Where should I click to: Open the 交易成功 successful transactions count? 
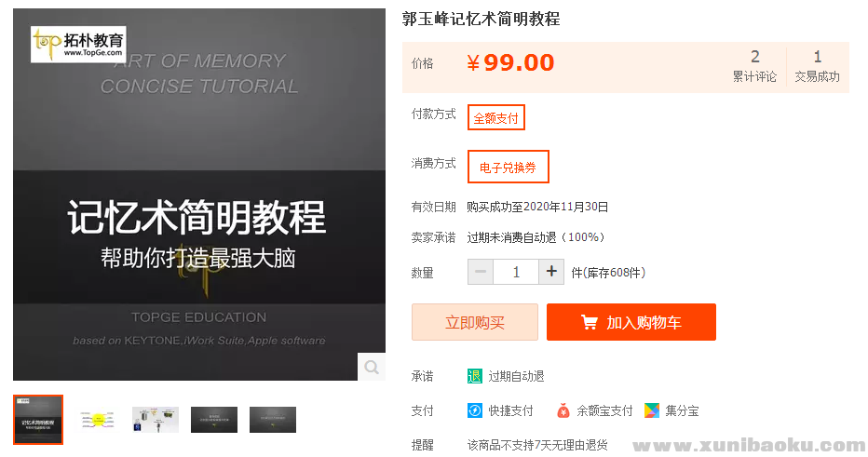click(x=817, y=66)
